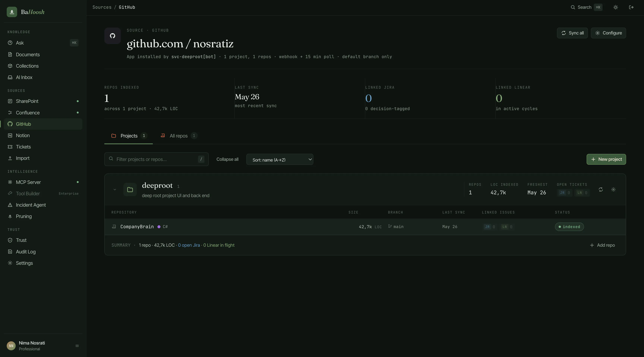Click the 0 Linear in flight link

[219, 245]
